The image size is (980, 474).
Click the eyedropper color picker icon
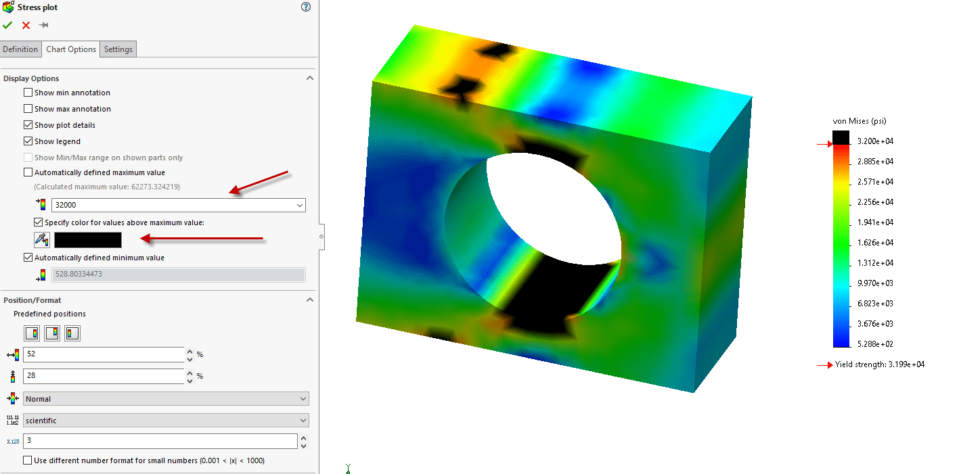[42, 239]
